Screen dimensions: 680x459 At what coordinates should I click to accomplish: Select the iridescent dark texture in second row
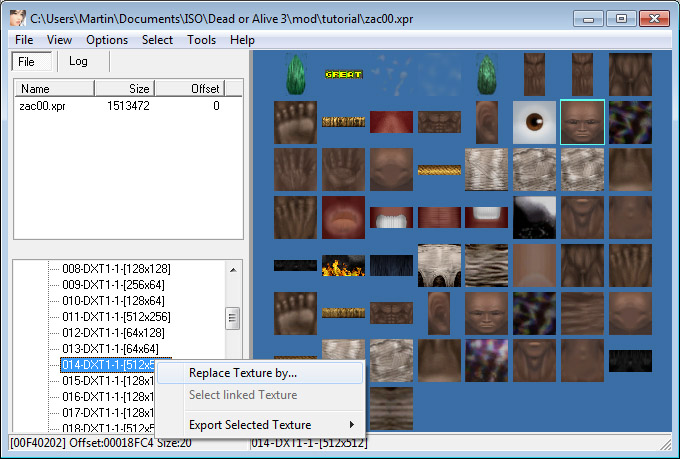point(630,122)
